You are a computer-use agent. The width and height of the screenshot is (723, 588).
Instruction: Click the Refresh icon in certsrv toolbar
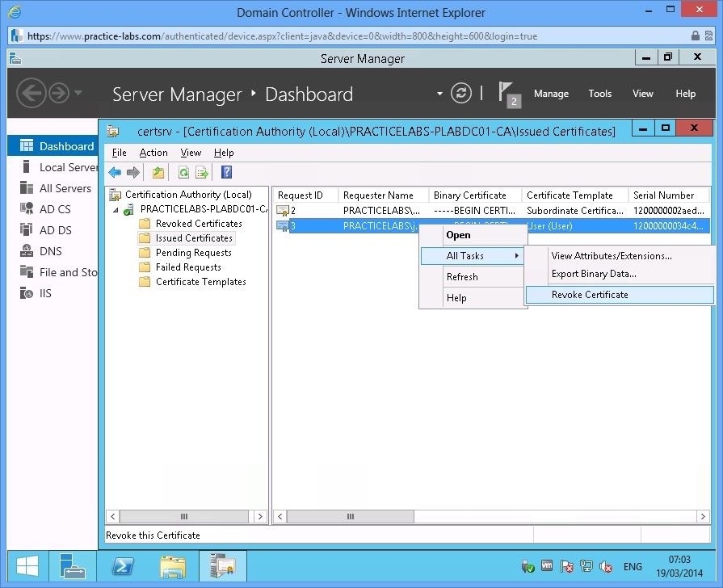tap(183, 172)
